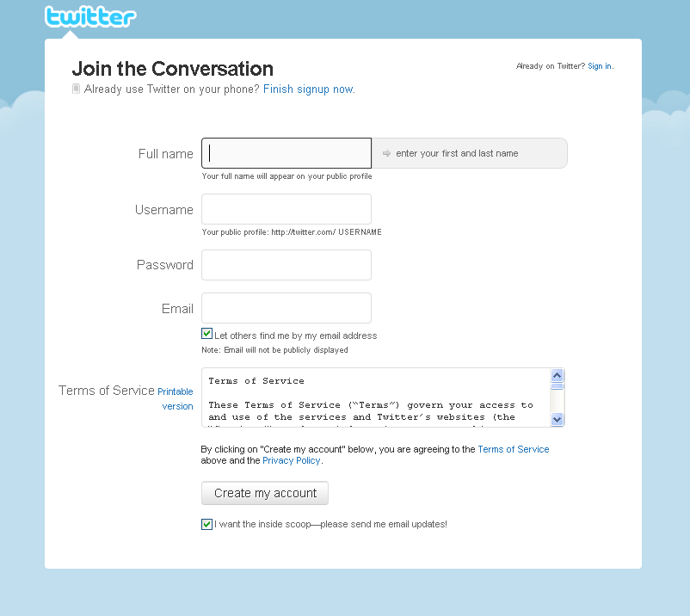This screenshot has width=690, height=616.
Task: Open the Privacy Policy link
Action: click(291, 460)
